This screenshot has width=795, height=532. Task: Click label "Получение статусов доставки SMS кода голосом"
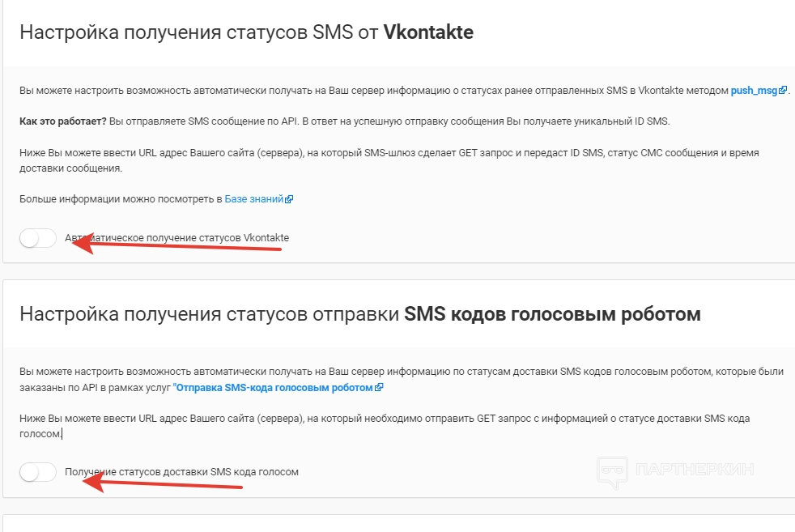point(181,472)
